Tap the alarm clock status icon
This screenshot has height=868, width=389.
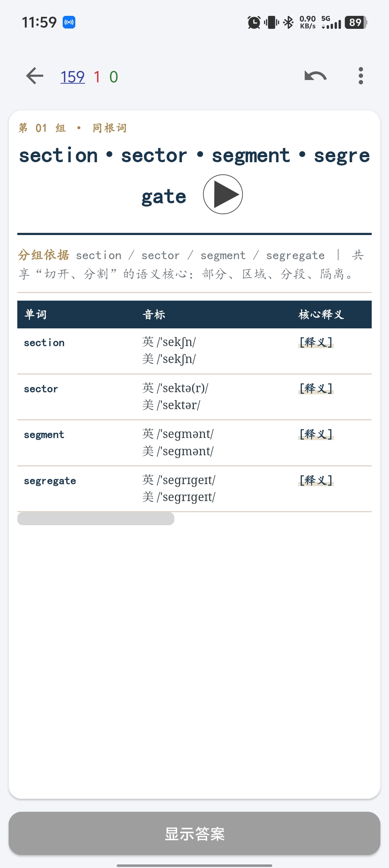254,22
